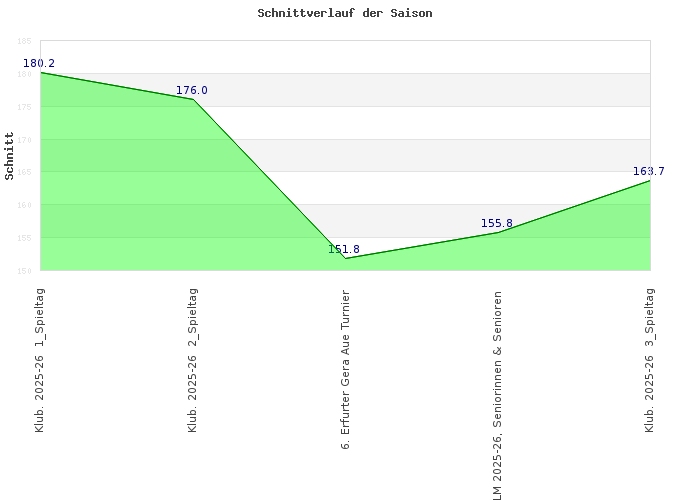Select the 176.0 data label
The height and width of the screenshot is (500, 690).
pos(192,90)
